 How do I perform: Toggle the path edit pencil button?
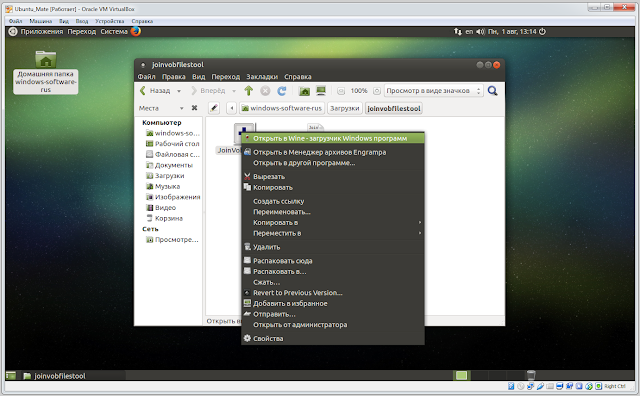pos(214,108)
